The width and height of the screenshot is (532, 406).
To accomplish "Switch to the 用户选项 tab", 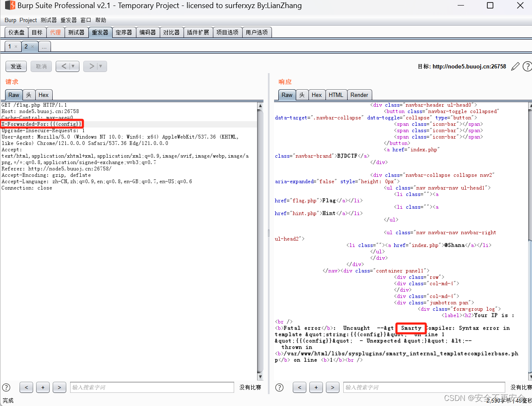I will click(x=257, y=32).
